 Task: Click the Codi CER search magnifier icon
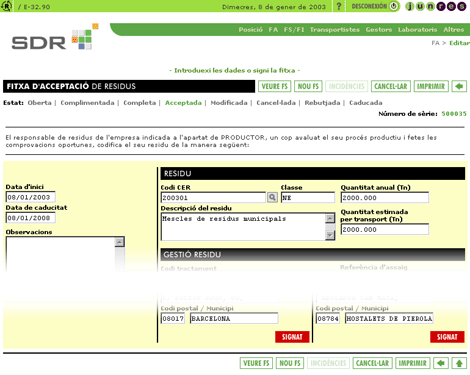point(272,197)
